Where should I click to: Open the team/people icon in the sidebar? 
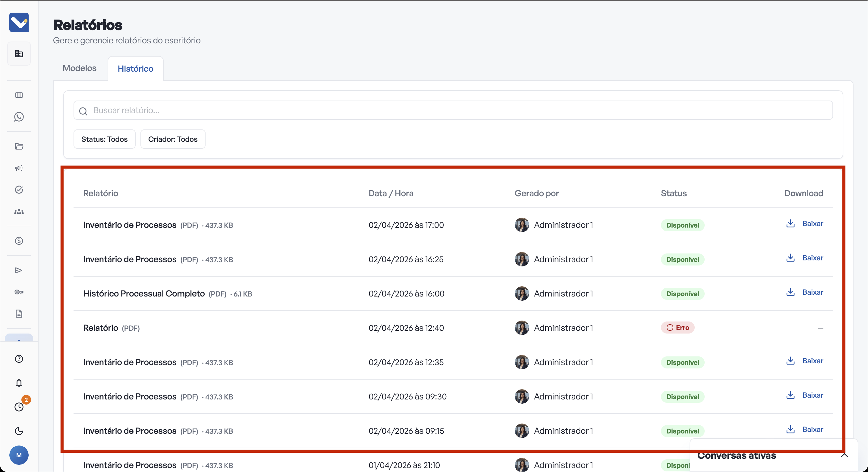tap(19, 211)
